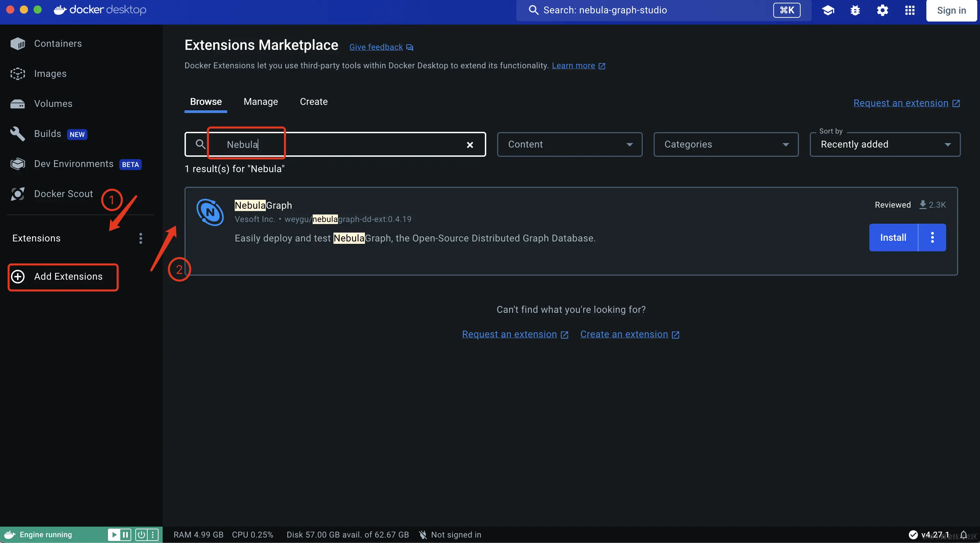Image resolution: width=980 pixels, height=543 pixels.
Task: Clear the Nebula search field
Action: [470, 144]
